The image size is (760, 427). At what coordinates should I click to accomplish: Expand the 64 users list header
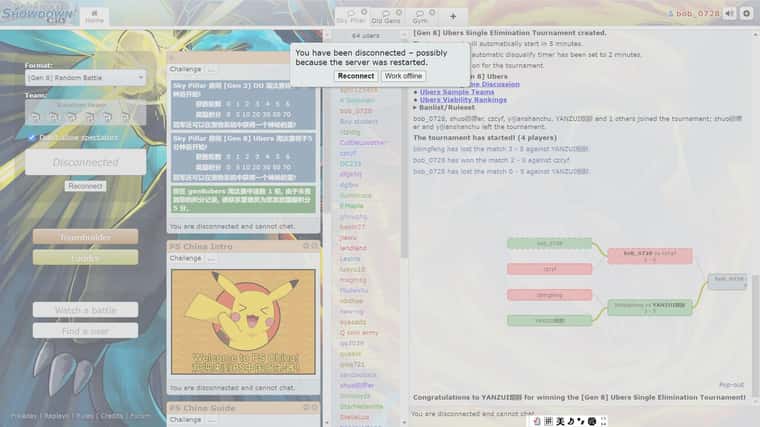pos(365,36)
